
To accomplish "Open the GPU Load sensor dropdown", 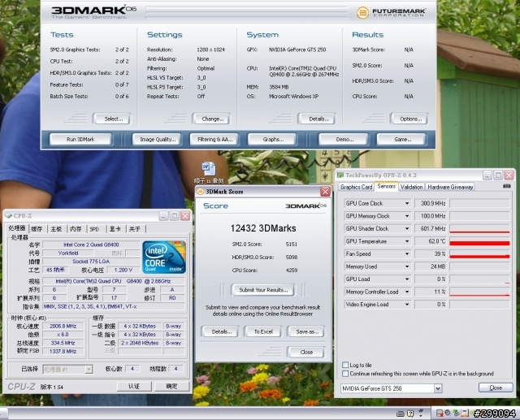I will pos(407,279).
